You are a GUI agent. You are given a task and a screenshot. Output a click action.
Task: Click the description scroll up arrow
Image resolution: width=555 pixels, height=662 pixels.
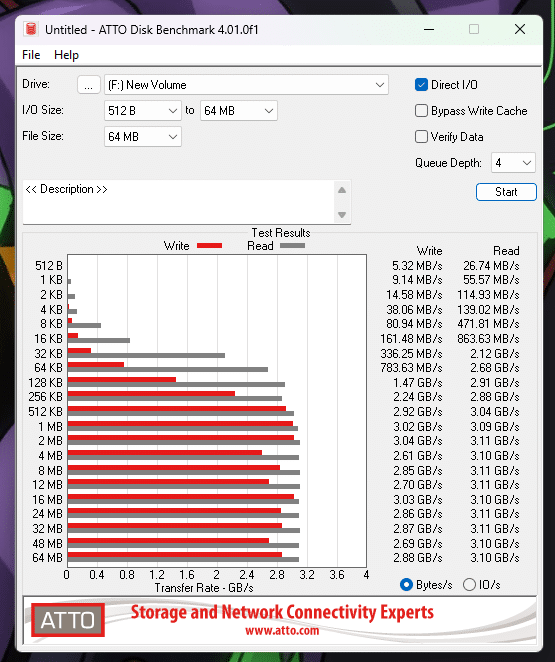[x=342, y=190]
